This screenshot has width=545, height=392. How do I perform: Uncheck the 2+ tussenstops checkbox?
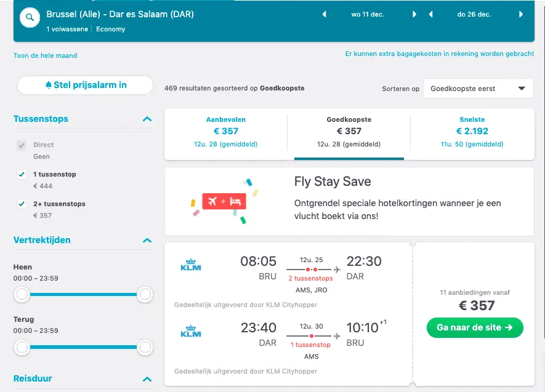coord(22,204)
